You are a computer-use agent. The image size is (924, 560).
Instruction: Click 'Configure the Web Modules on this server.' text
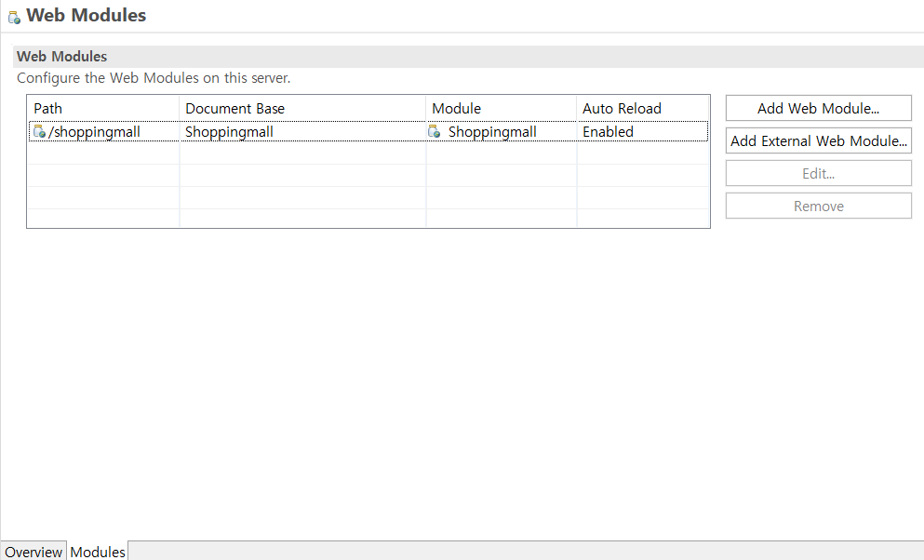coord(154,78)
